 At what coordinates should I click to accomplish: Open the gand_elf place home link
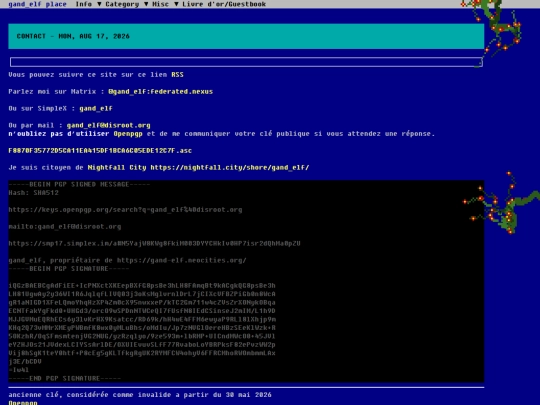click(37, 4)
